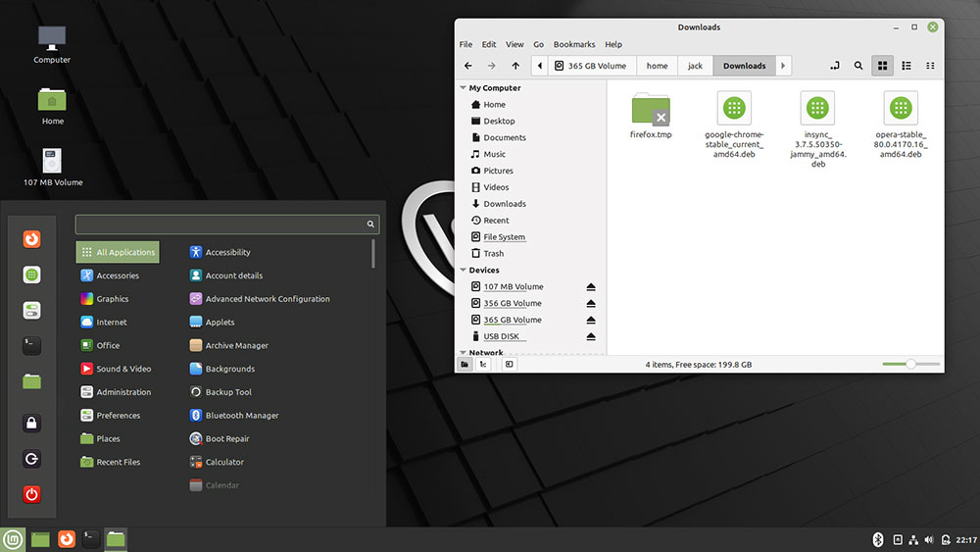Open the View menu

tap(514, 44)
